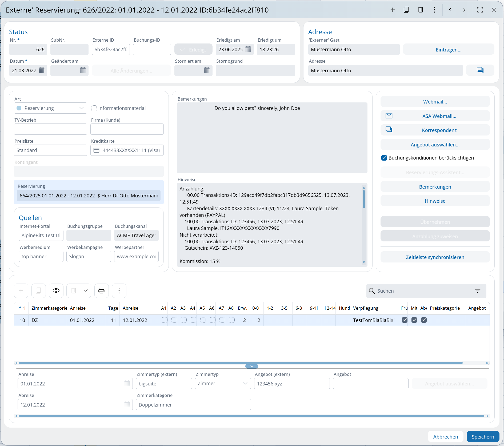
Task: Toggle the Informationsmaterial checkbox
Action: click(94, 108)
